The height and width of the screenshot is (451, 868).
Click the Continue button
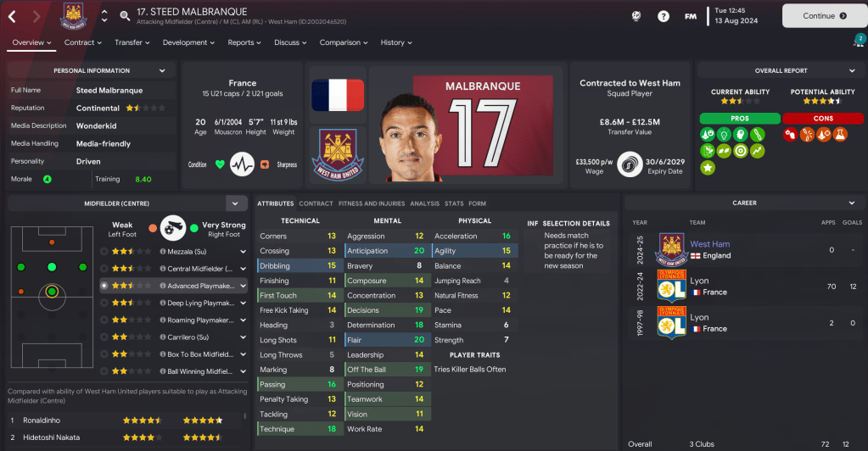tap(824, 16)
